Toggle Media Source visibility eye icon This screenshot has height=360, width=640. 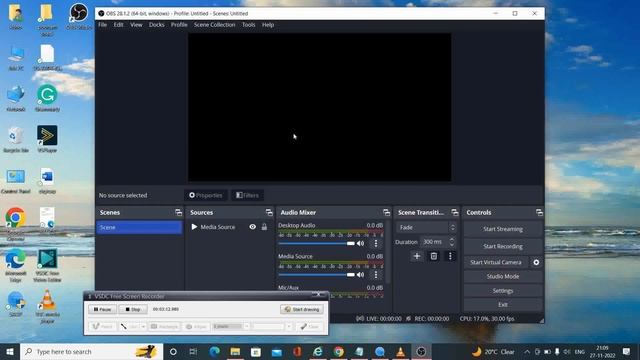click(x=253, y=227)
